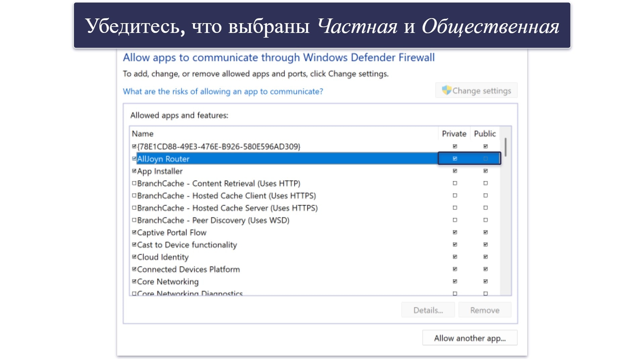Toggle Public checkbox for Core Networking
The height and width of the screenshot is (359, 644).
(485, 281)
